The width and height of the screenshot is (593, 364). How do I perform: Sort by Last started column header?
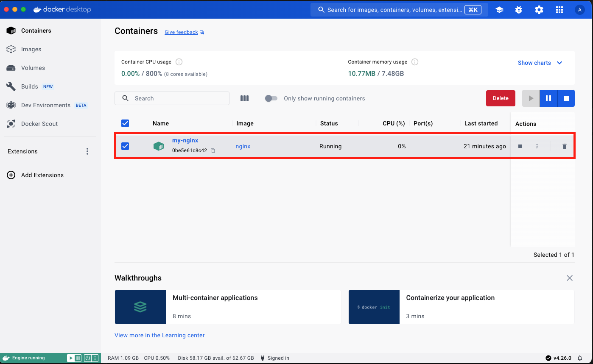point(481,123)
